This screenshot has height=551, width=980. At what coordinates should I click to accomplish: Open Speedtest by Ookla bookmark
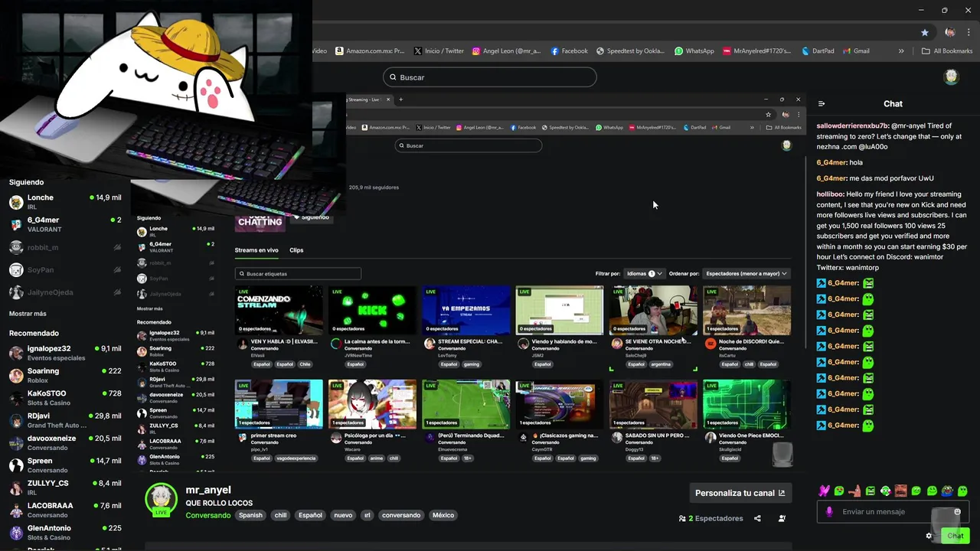pos(630,51)
